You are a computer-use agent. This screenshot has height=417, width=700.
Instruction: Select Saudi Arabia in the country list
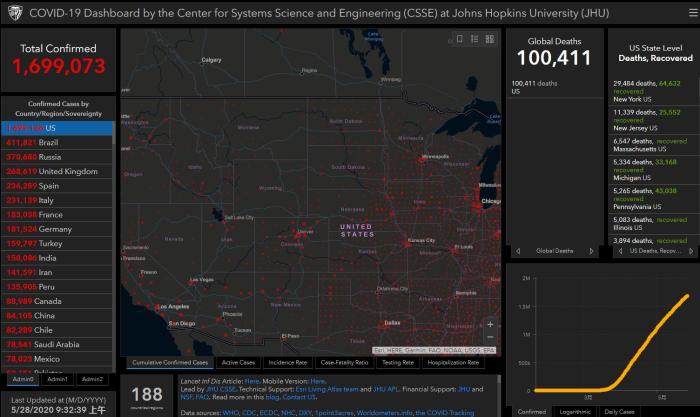point(57,345)
